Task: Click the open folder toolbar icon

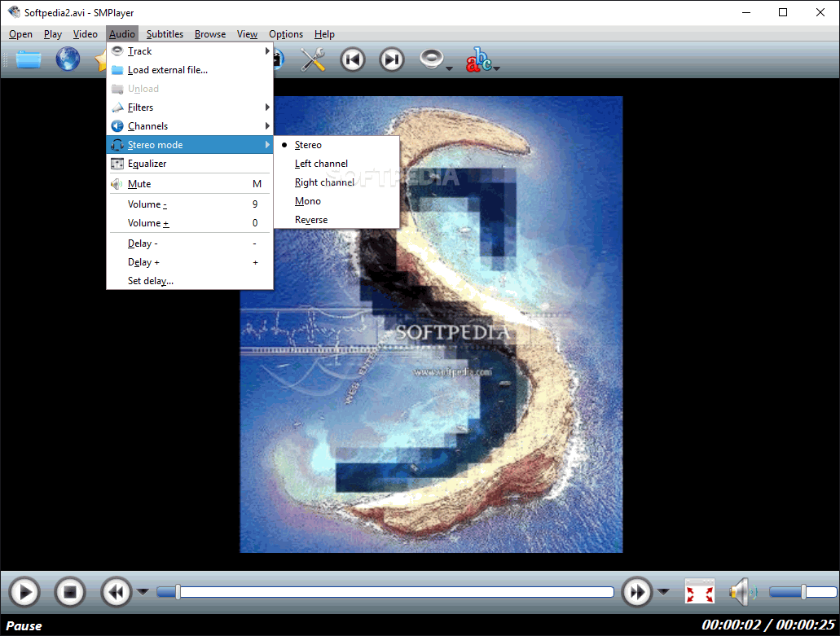Action: (29, 59)
